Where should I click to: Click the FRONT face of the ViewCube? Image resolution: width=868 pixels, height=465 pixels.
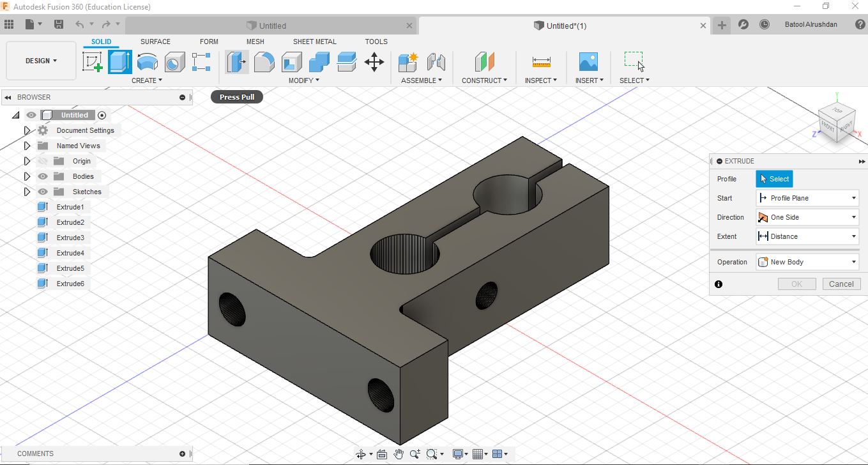(828, 126)
